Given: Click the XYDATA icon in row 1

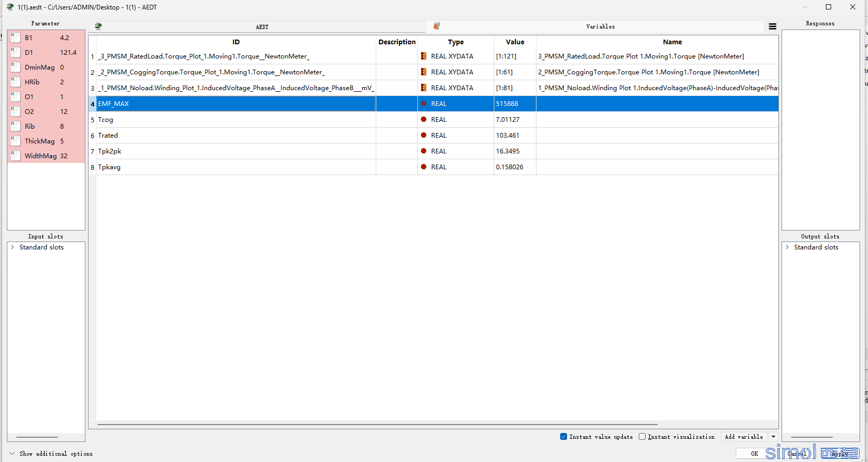Looking at the screenshot, I should pyautogui.click(x=424, y=56).
